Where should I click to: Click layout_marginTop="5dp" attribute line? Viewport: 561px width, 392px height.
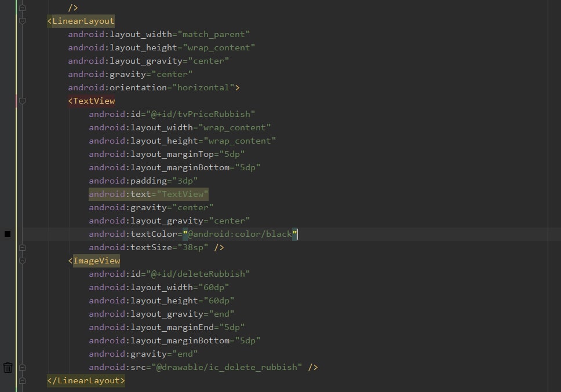pos(167,154)
